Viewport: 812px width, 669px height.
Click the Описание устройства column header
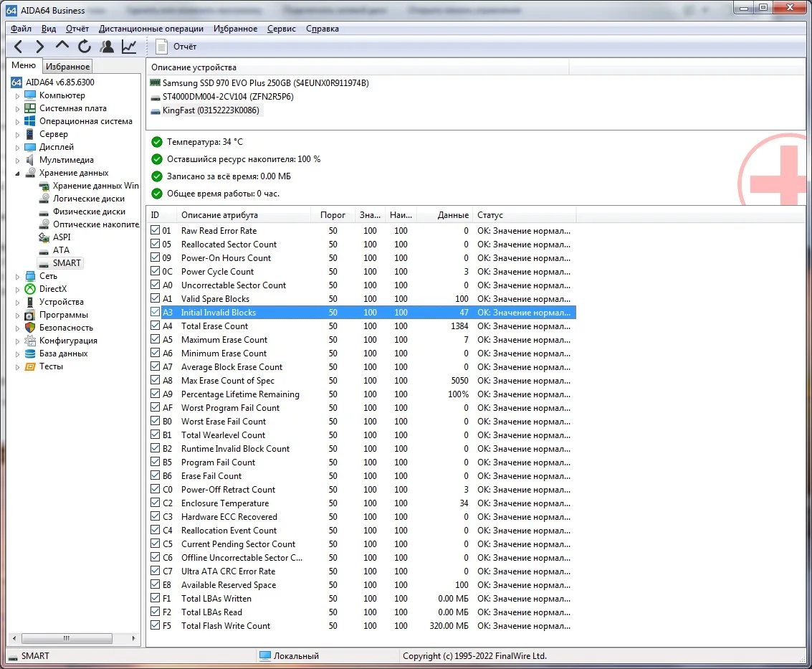click(x=358, y=67)
